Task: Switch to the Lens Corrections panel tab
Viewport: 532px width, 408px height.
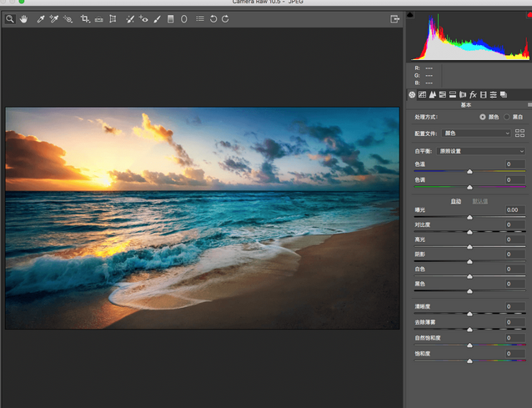Action: pos(463,95)
